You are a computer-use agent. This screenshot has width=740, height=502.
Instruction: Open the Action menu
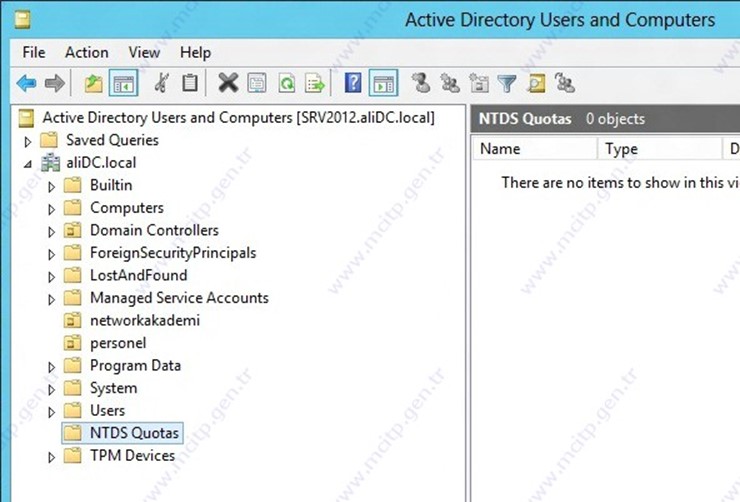click(x=86, y=52)
